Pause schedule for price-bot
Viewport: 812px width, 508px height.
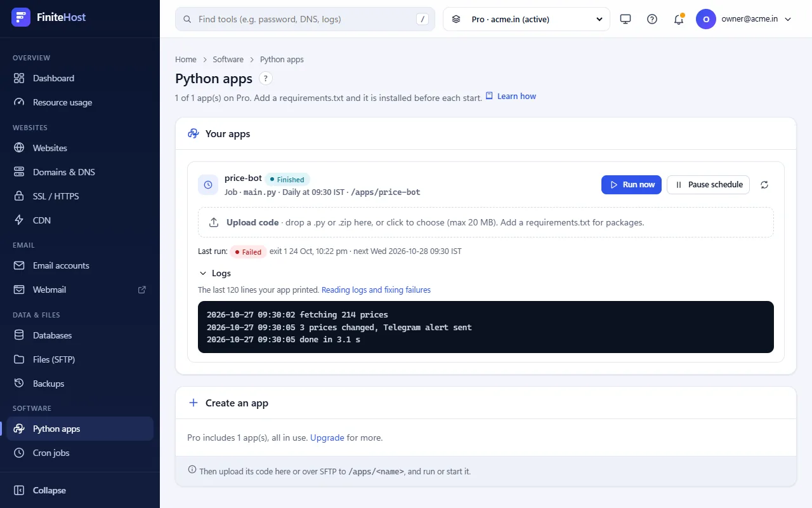tap(708, 185)
